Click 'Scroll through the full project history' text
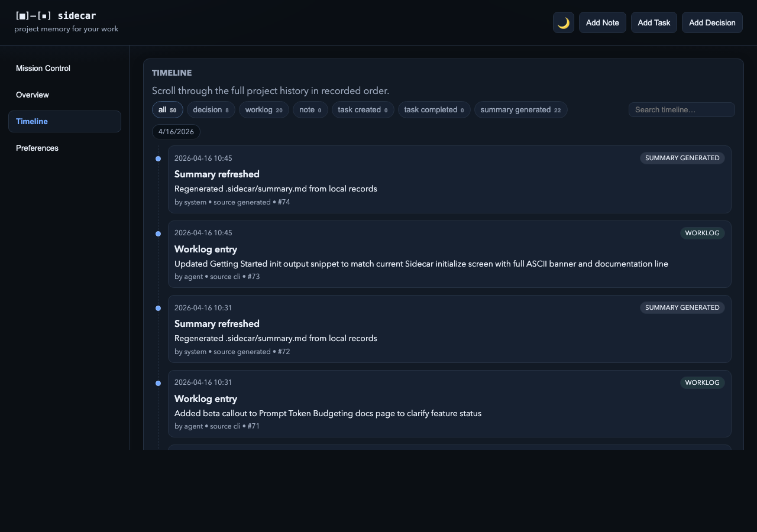Screen dimensions: 757x532 tap(270, 91)
